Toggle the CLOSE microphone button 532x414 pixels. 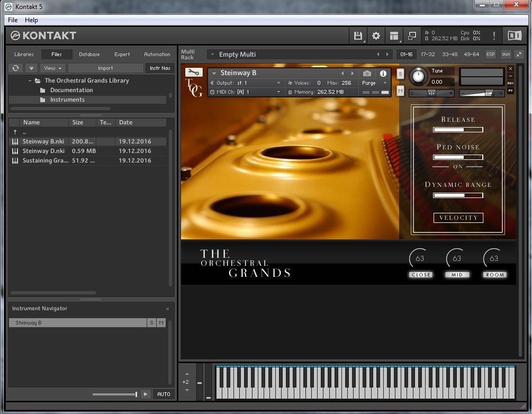(421, 275)
